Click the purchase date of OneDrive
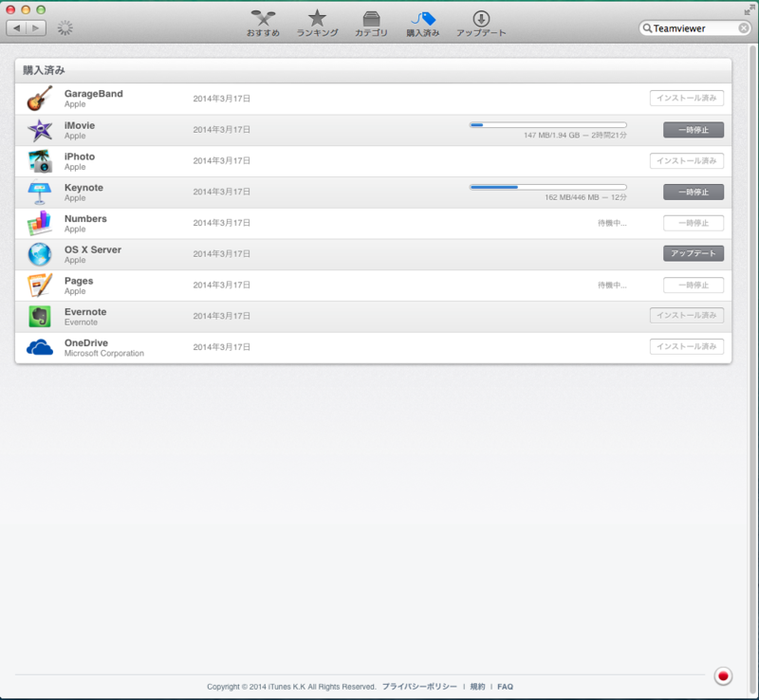 pos(222,347)
